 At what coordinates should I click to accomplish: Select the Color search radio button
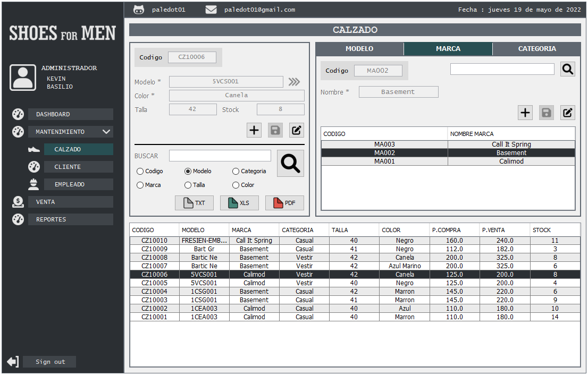click(236, 185)
